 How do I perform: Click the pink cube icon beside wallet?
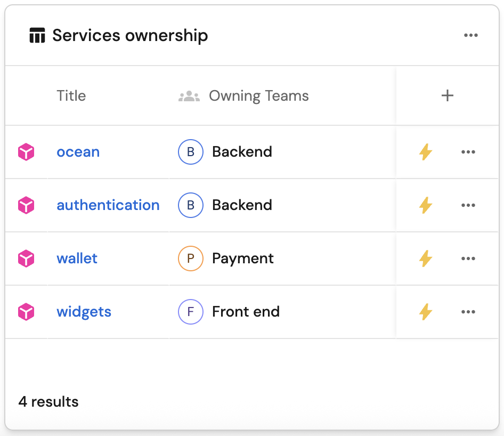26,259
